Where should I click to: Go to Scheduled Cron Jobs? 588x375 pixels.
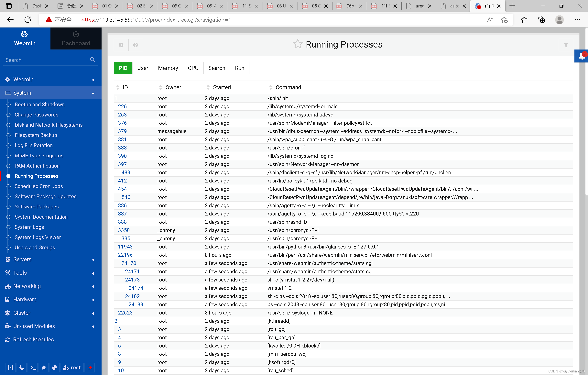coord(38,186)
